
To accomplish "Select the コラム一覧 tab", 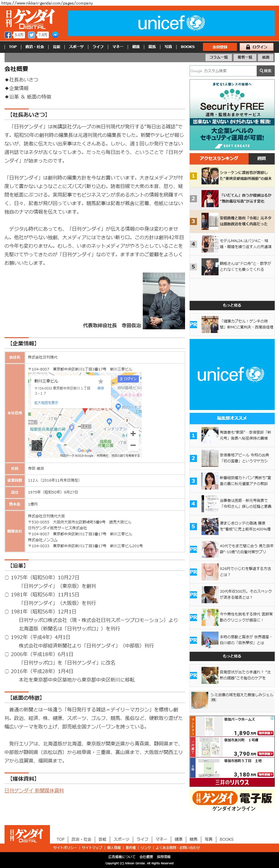I will pyautogui.click(x=219, y=57).
